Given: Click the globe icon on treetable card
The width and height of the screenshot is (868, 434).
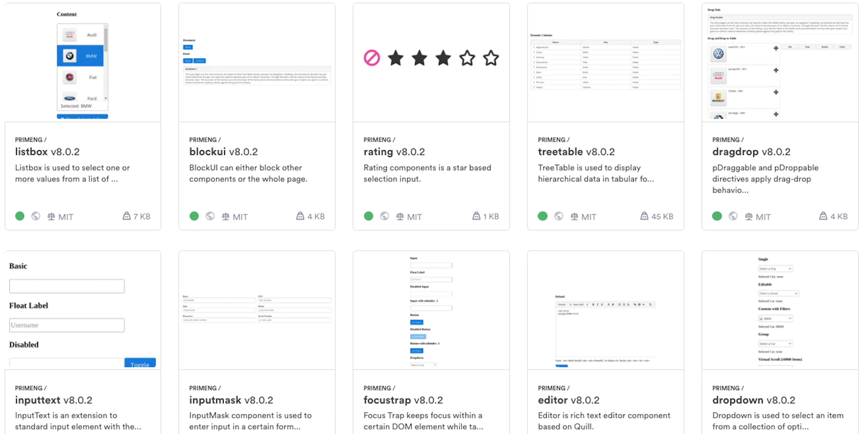Looking at the screenshot, I should pos(559,216).
